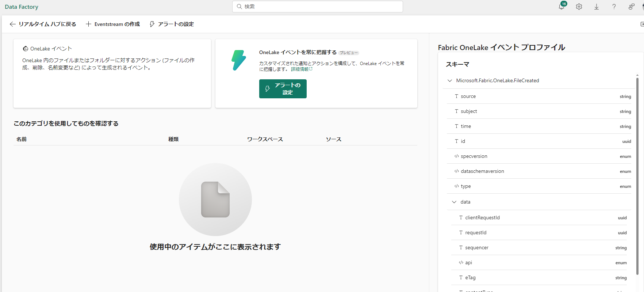Image resolution: width=644 pixels, height=292 pixels.
Task: Click the feedback people icon
Action: 631,7
